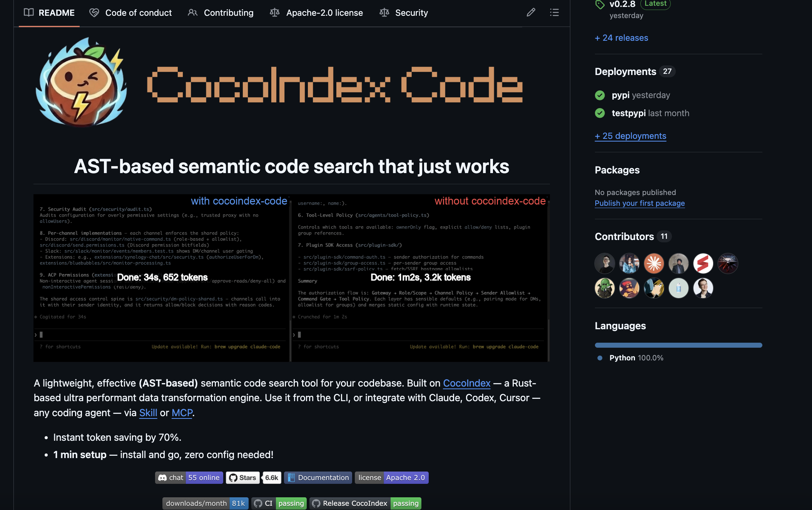812x510 pixels.
Task: Click the tag icon next to v0.2.8
Action: (600, 5)
